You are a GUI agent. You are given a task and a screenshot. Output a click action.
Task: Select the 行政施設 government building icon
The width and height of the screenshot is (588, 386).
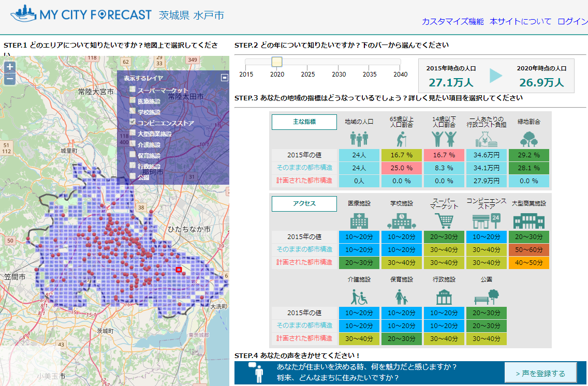[x=444, y=296]
